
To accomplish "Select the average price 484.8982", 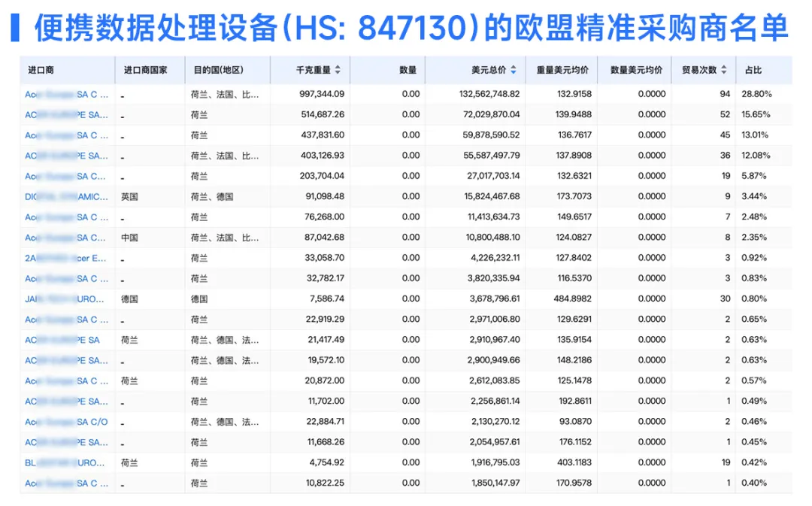I will point(574,298).
